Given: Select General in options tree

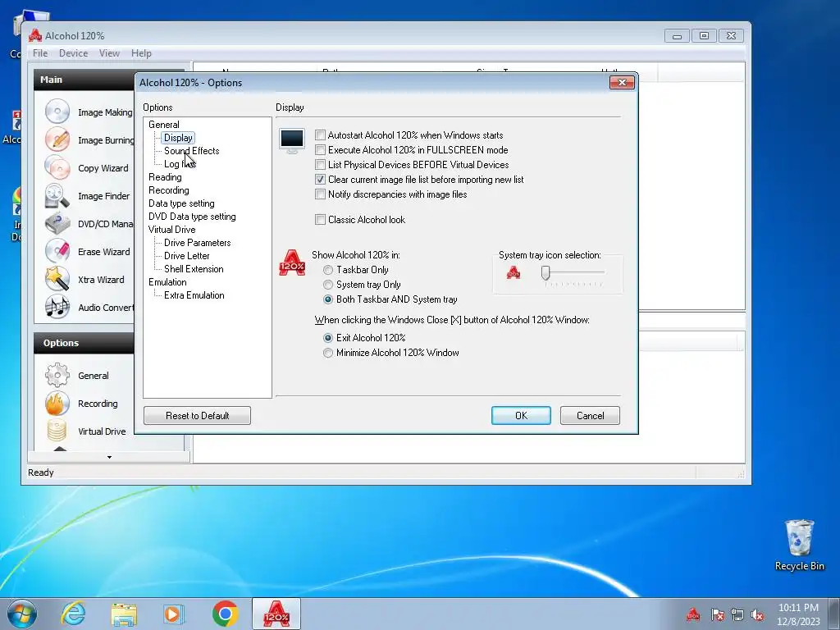Looking at the screenshot, I should (164, 125).
